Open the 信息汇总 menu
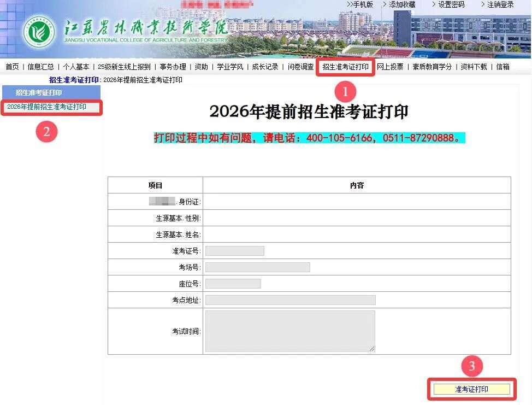 [41, 67]
